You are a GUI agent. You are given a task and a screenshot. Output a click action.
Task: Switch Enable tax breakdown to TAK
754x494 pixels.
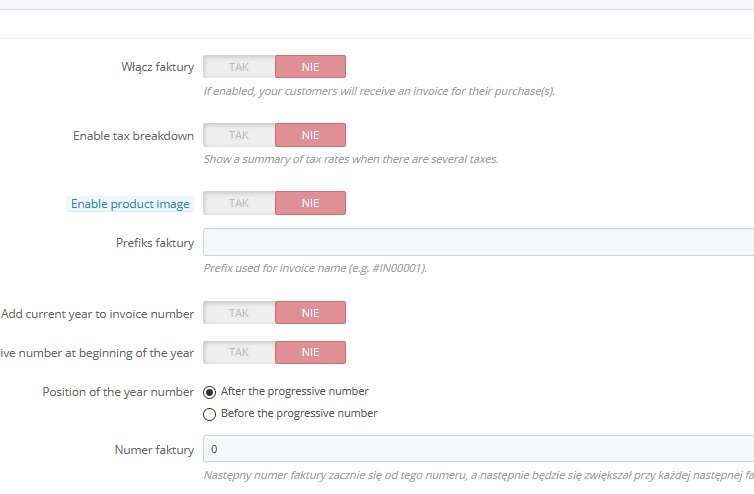(x=239, y=135)
